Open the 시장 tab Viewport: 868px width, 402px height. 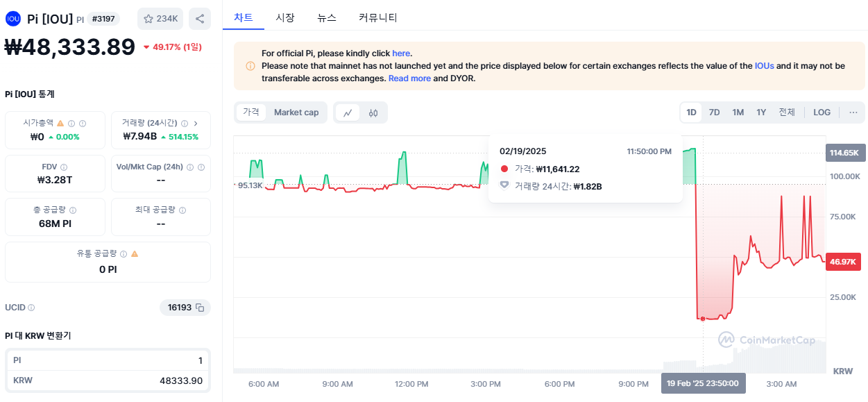(285, 17)
